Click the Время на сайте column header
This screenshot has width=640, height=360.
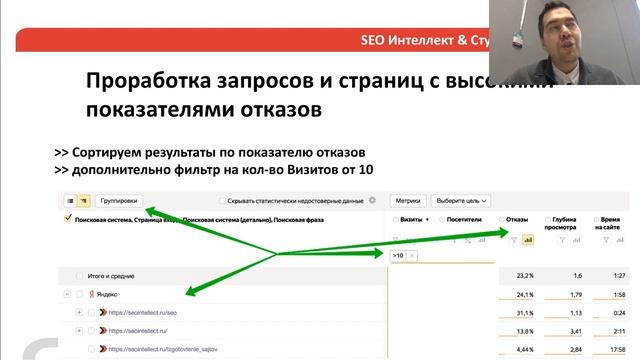[607, 223]
